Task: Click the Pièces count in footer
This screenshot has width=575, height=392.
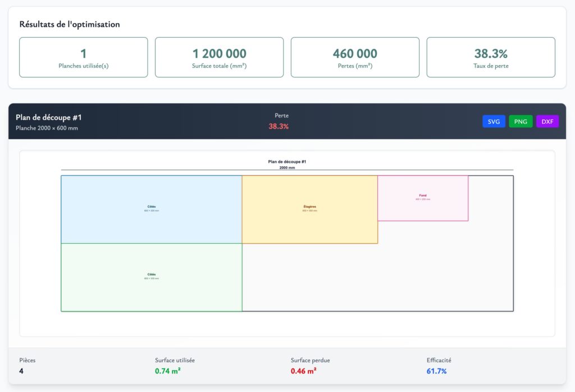Action: point(21,371)
